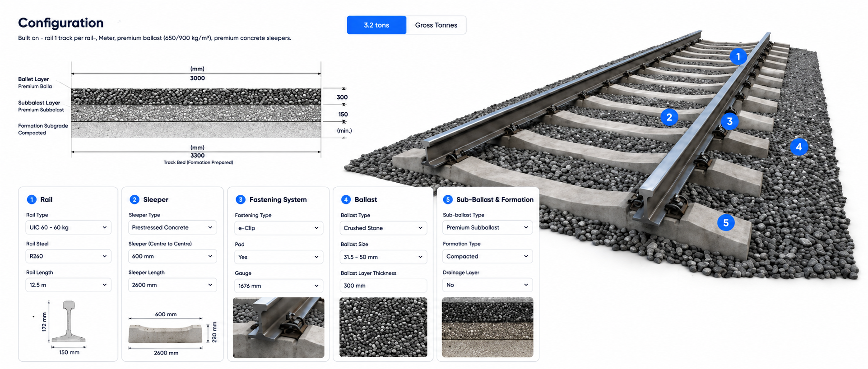This screenshot has height=369, width=868.
Task: Open Sleeper Type Prestressed Concrete dropdown
Action: tap(172, 227)
